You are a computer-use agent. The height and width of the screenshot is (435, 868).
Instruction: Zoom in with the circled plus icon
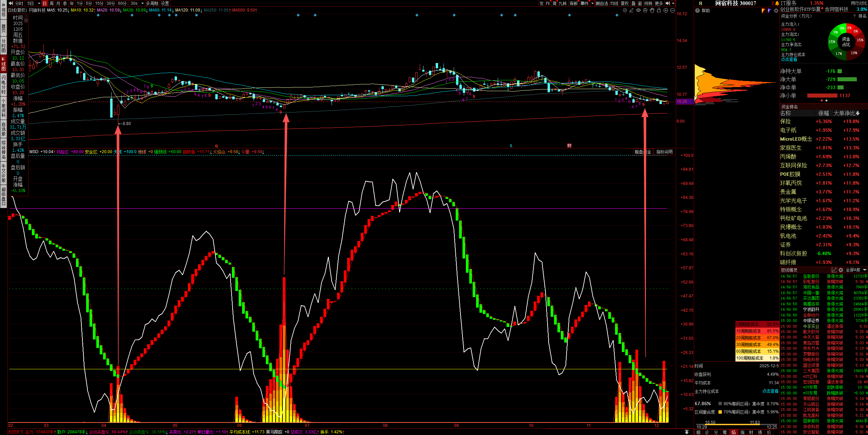[666, 11]
